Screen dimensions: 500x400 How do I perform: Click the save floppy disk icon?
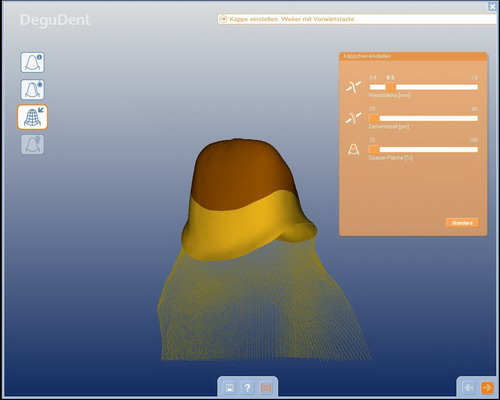click(229, 388)
